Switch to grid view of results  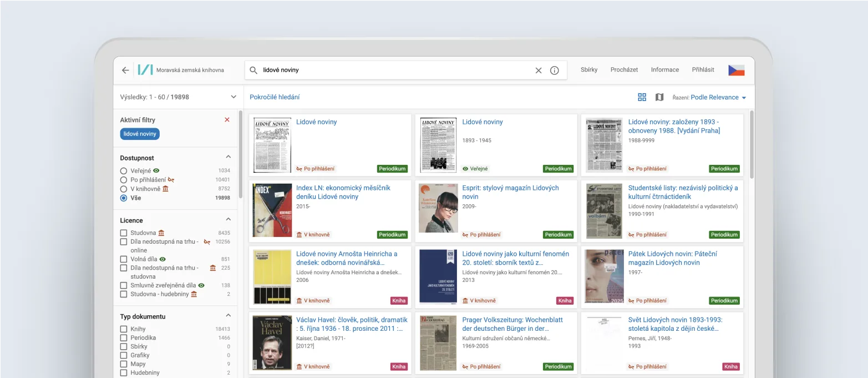[642, 97]
